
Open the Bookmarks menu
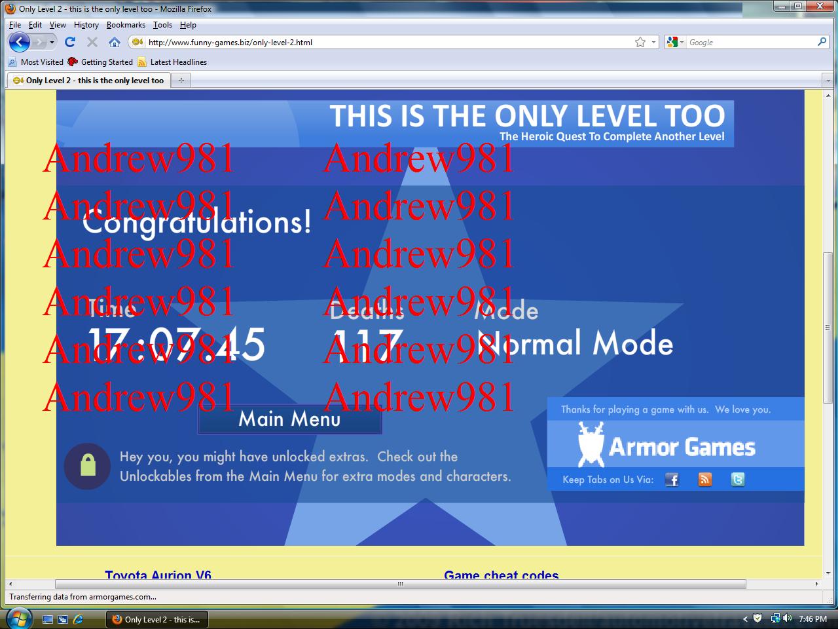126,25
